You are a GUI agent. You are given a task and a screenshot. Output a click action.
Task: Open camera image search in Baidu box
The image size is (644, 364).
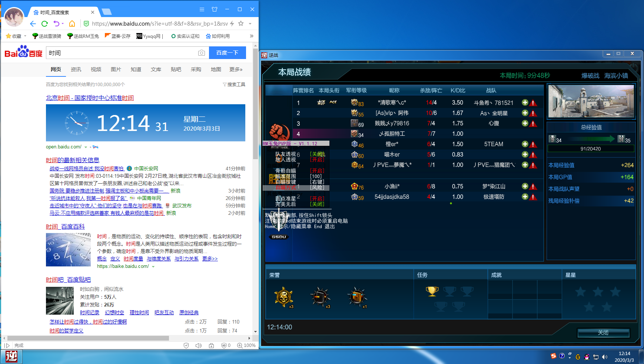pyautogui.click(x=202, y=53)
